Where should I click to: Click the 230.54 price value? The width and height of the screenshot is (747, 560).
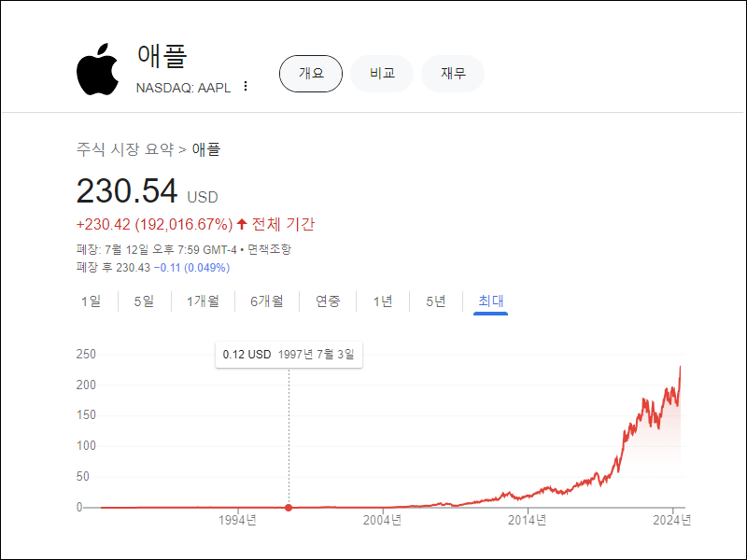pyautogui.click(x=127, y=191)
